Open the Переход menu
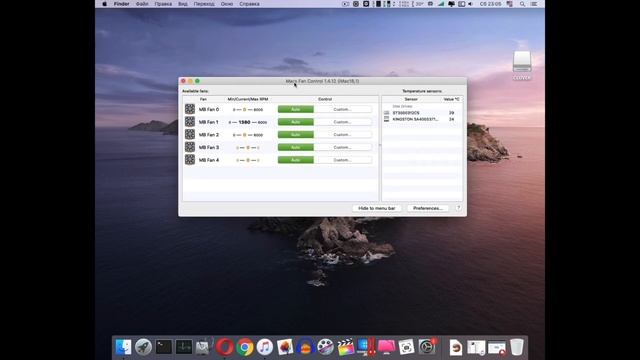The width and height of the screenshot is (640, 360). (204, 4)
